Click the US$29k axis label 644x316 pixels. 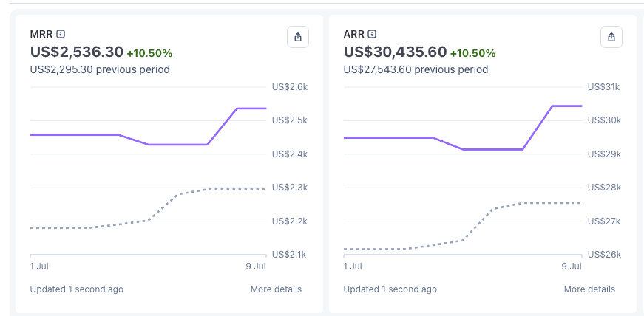coord(604,154)
